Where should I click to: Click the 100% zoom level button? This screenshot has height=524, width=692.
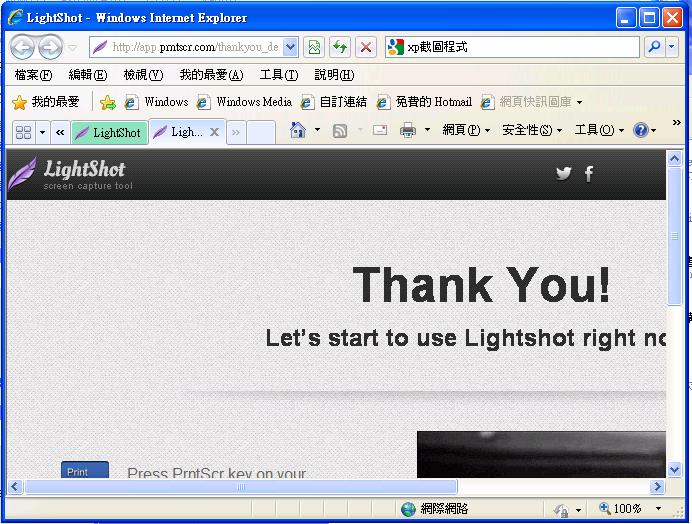(620, 509)
